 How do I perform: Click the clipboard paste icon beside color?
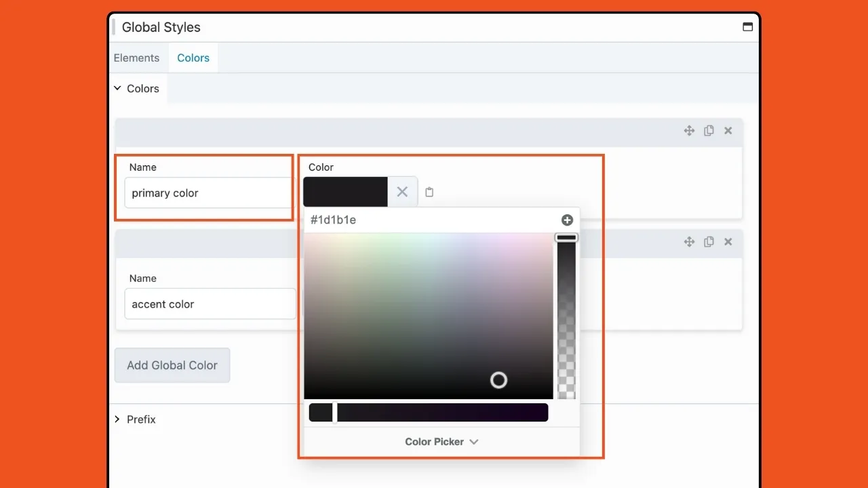(429, 192)
